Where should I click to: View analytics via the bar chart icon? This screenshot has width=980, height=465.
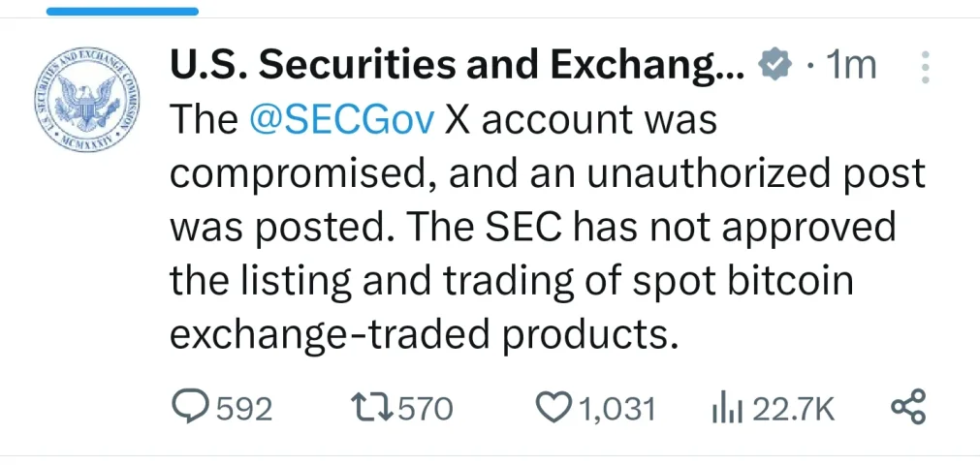[x=728, y=409]
